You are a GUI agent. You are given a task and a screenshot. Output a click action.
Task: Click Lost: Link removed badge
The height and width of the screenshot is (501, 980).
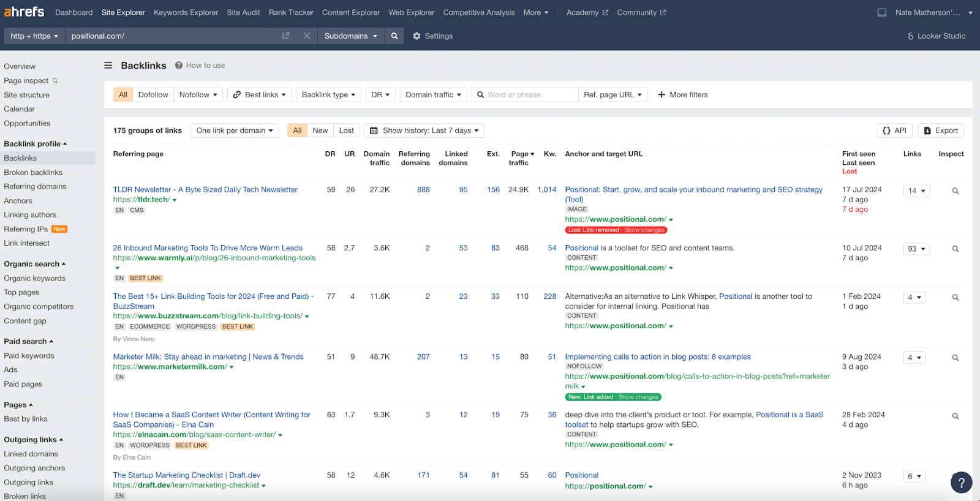click(x=616, y=230)
